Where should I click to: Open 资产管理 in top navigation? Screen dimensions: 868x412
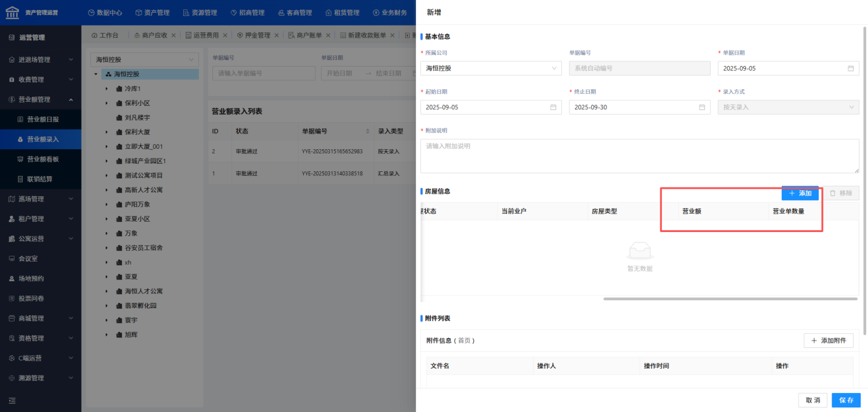(x=152, y=13)
